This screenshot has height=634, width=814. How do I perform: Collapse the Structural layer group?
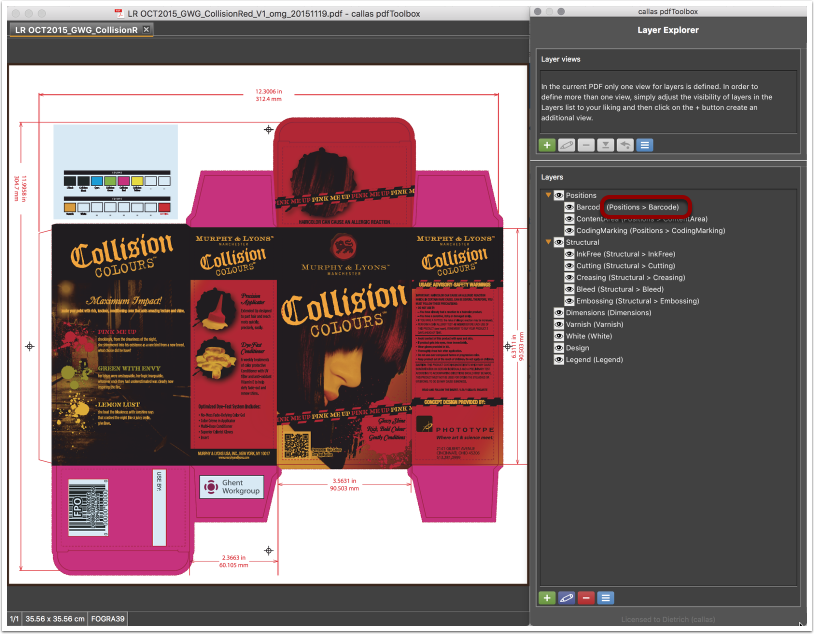[x=548, y=242]
